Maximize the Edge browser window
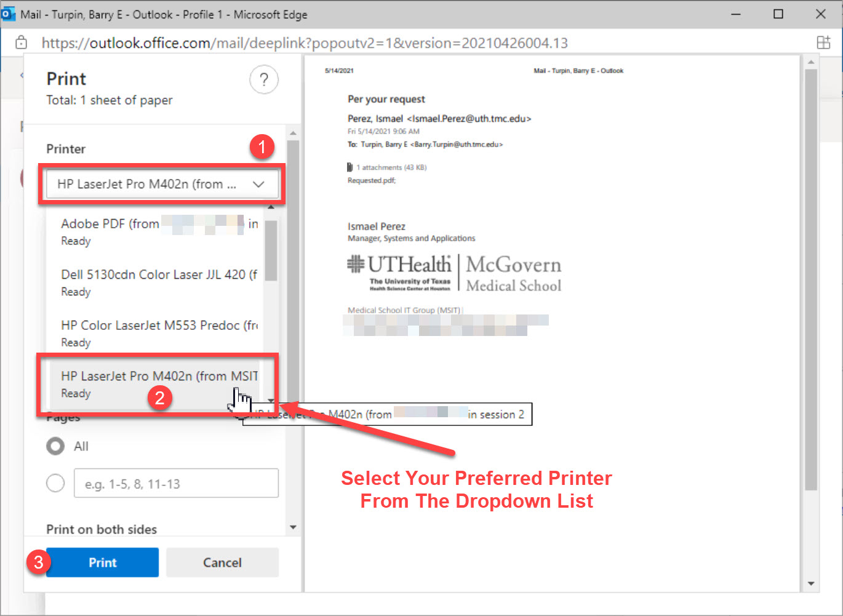843x616 pixels. pyautogui.click(x=778, y=14)
